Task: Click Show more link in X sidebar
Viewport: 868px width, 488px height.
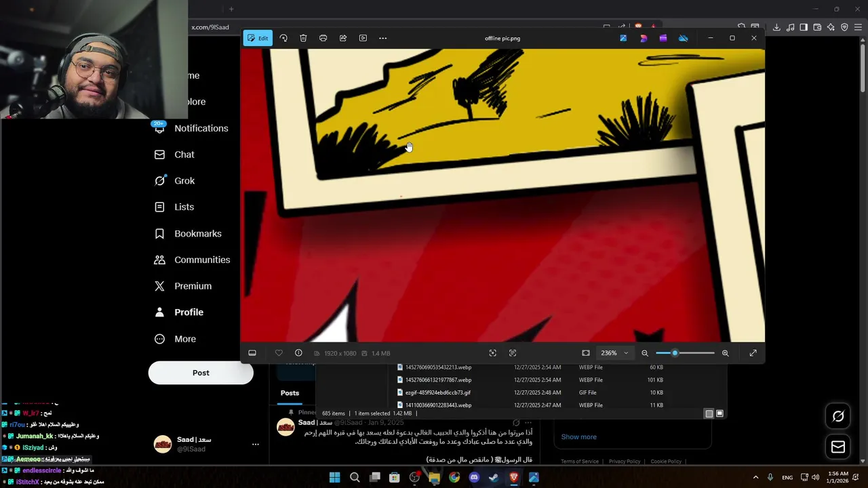Action: click(578, 437)
